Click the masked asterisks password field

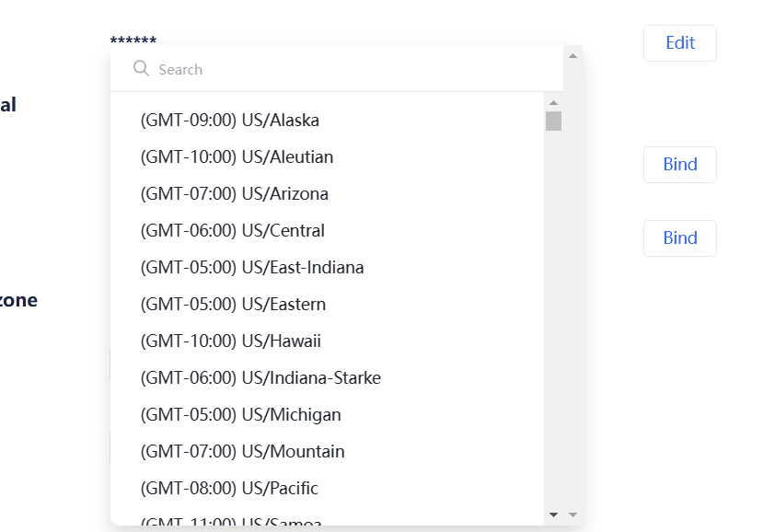133,40
